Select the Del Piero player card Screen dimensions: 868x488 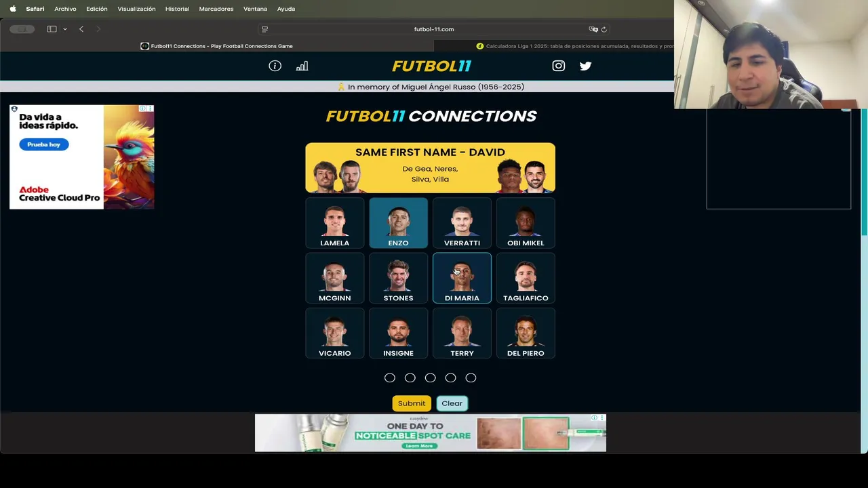pos(526,333)
